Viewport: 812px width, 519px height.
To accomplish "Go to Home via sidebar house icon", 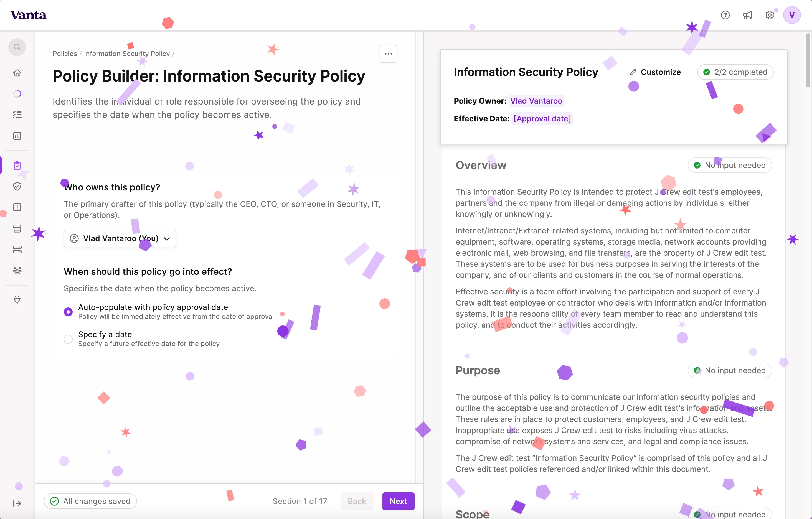I will tap(17, 73).
